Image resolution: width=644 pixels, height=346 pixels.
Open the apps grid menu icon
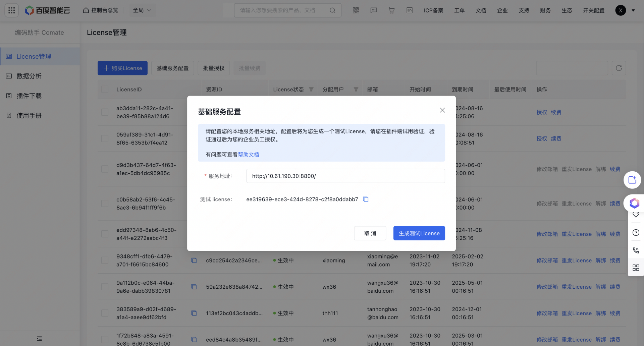pos(11,10)
